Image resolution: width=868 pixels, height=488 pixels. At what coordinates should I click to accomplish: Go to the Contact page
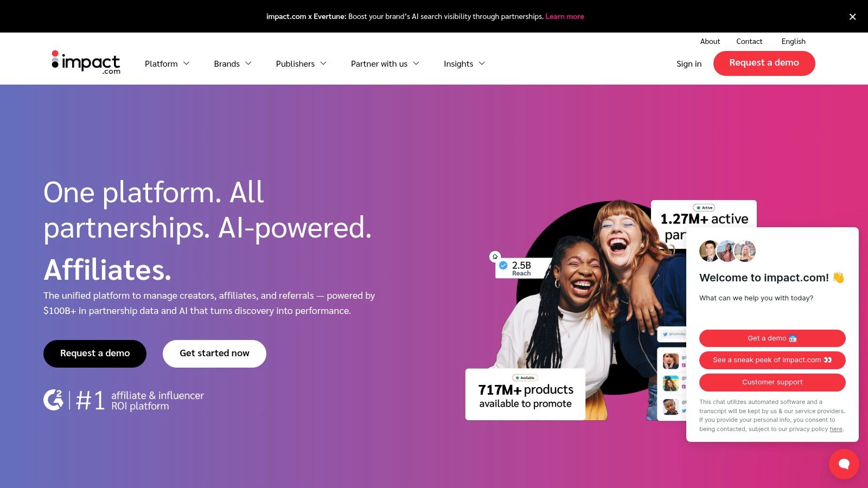pyautogui.click(x=749, y=41)
